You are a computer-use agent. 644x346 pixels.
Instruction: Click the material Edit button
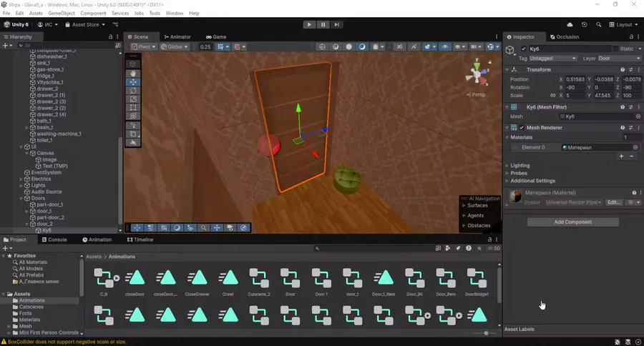614,202
